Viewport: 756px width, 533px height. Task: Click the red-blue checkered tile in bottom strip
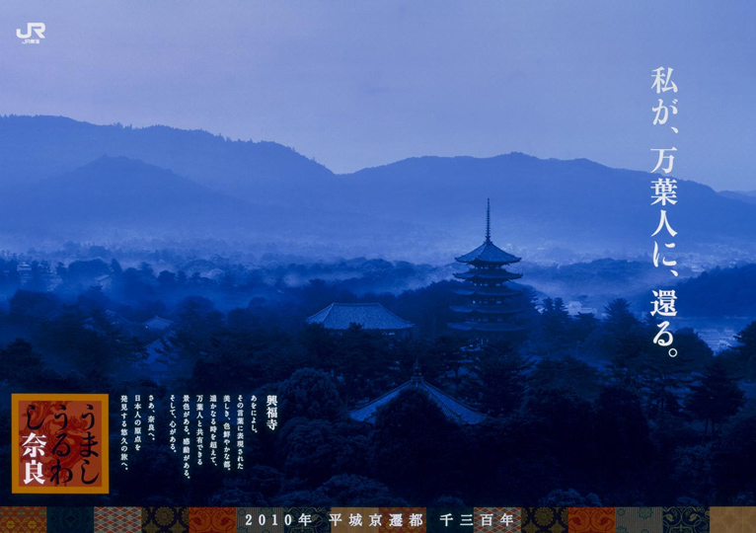tap(116, 520)
